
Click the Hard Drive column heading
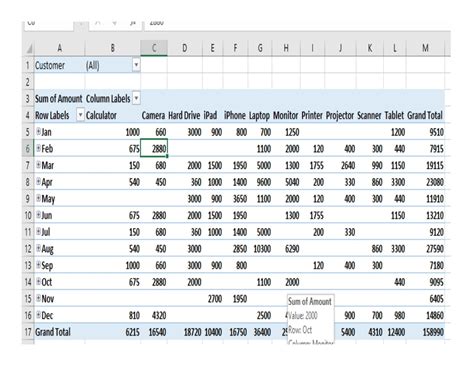(x=184, y=115)
